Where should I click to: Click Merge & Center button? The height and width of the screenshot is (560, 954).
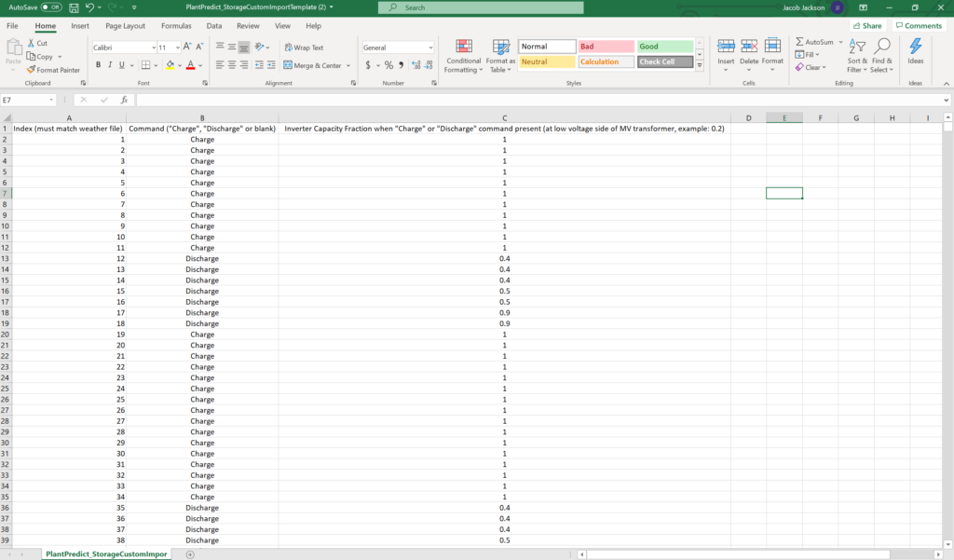(313, 65)
